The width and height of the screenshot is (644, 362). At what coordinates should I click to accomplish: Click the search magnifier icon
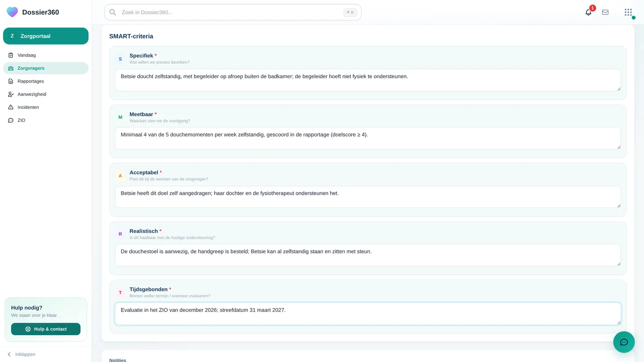113,13
